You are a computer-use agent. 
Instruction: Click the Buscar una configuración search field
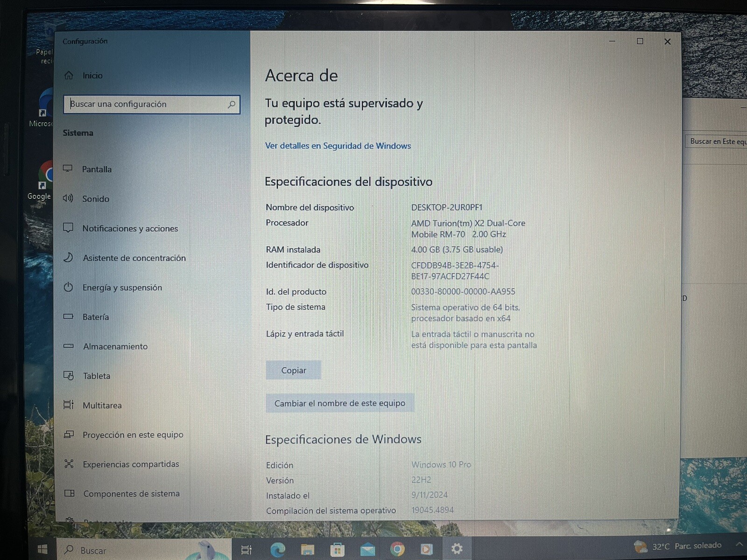click(x=151, y=105)
